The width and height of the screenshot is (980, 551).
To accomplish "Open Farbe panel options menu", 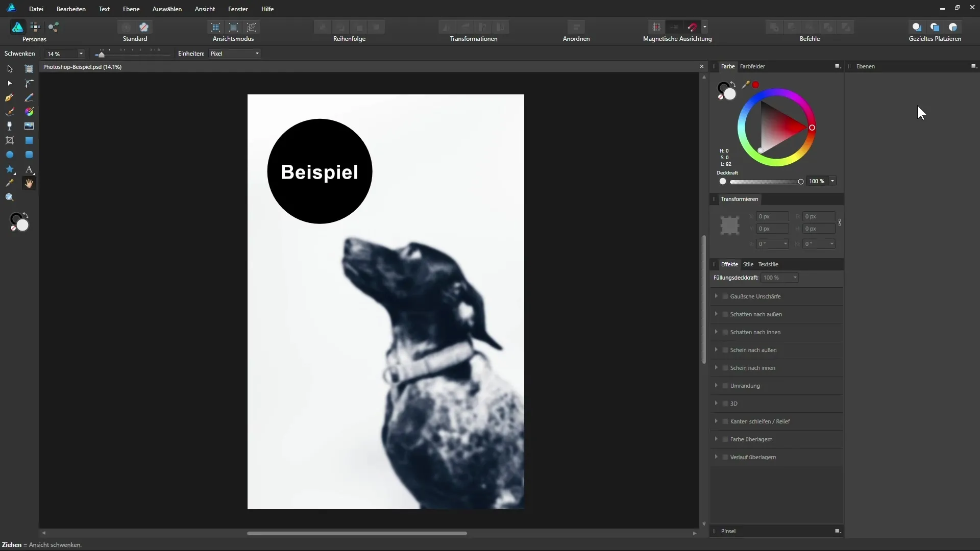I will (x=838, y=66).
